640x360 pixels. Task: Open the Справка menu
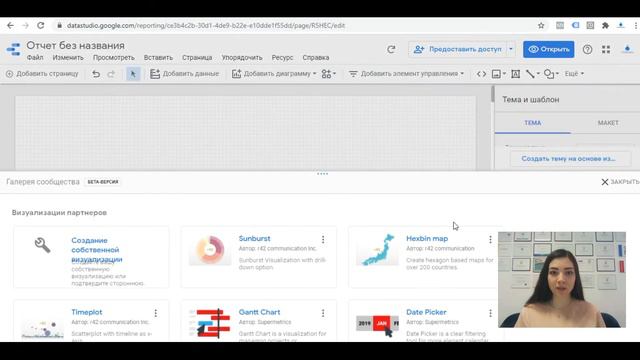(x=316, y=58)
